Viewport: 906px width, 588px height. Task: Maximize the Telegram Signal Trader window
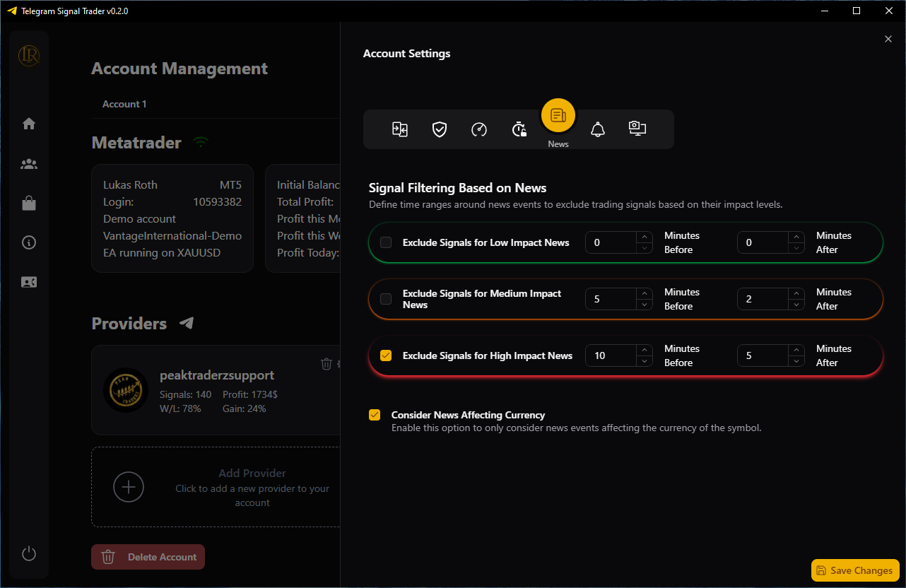pos(857,11)
